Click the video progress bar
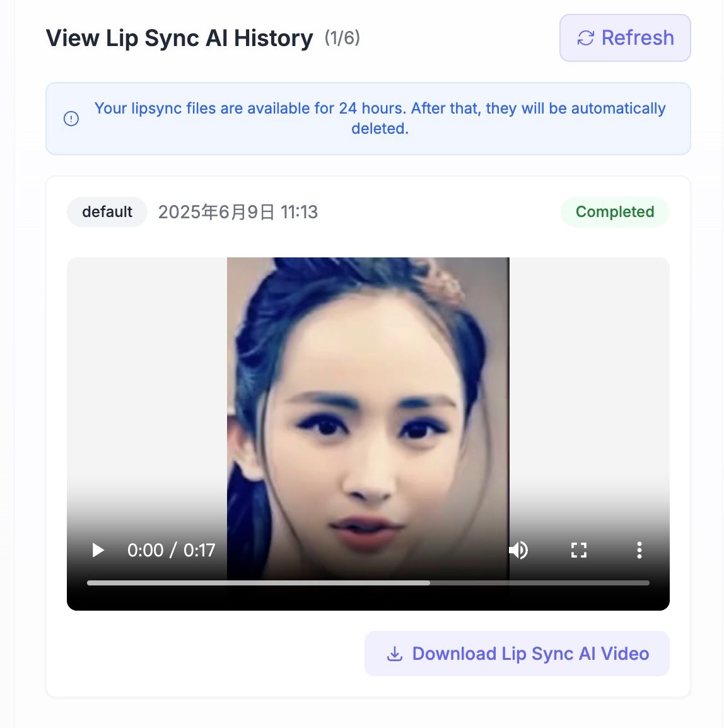Image resolution: width=724 pixels, height=728 pixels. pos(368,583)
